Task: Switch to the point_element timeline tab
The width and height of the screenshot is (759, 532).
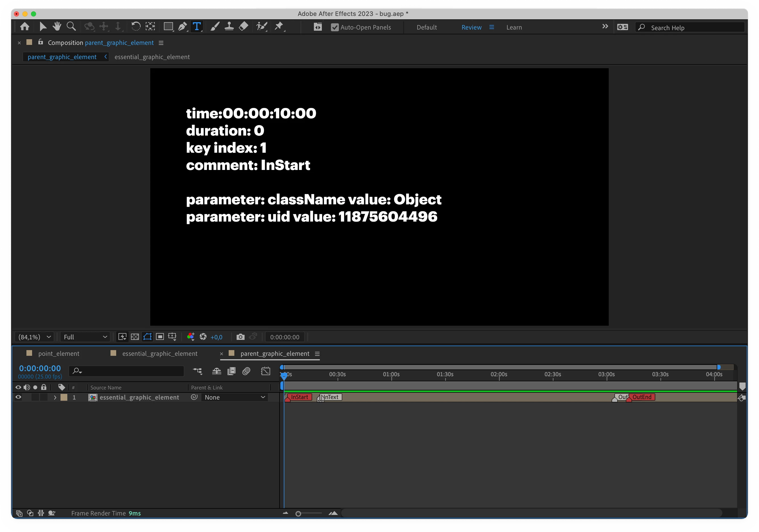Action: tap(59, 354)
